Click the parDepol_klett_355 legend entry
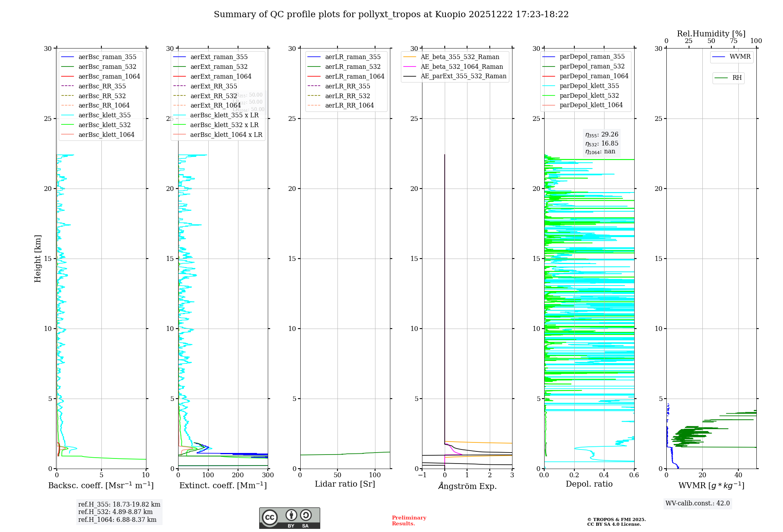Screen dimensions: 783x532 (x=589, y=86)
